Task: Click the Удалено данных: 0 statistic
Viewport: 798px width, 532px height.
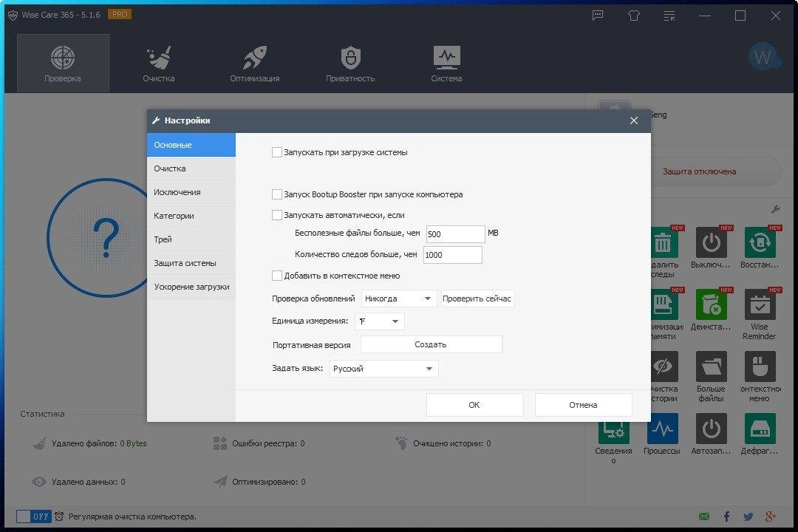Action: tap(79, 482)
